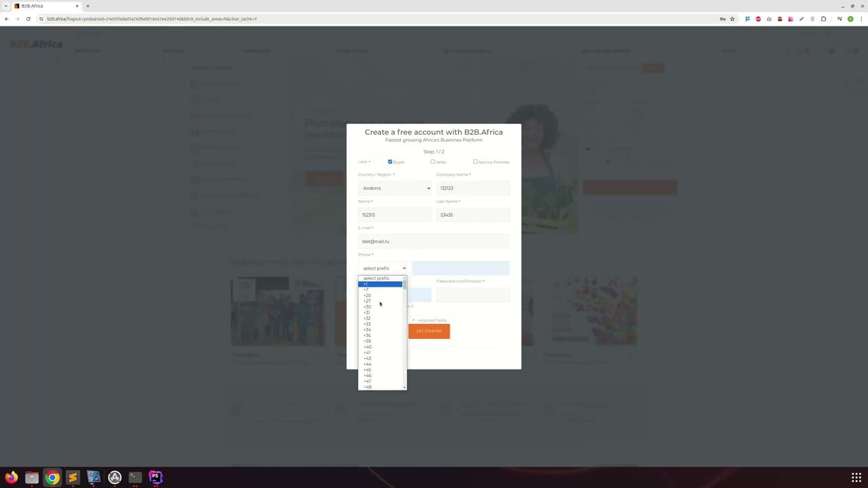Screen dimensions: 868x488
Task: Open the password manager key icon
Action: (722, 19)
